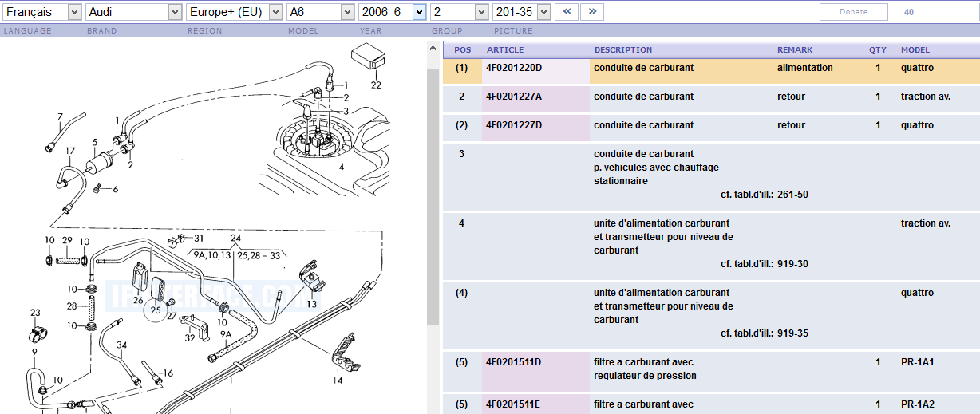This screenshot has width=980, height=414.
Task: Open the Model dropdown showing A6
Action: [321, 12]
